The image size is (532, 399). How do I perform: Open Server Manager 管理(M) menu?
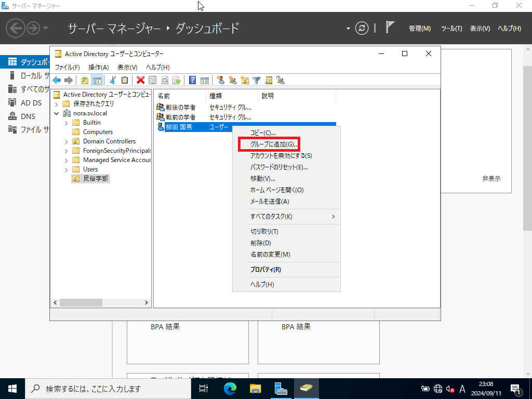[420, 29]
